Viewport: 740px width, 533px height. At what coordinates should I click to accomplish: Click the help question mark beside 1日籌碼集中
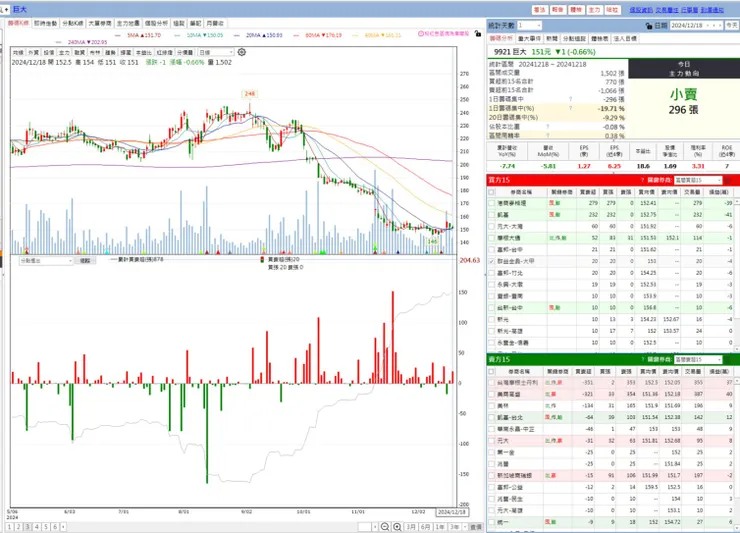[x=571, y=99]
